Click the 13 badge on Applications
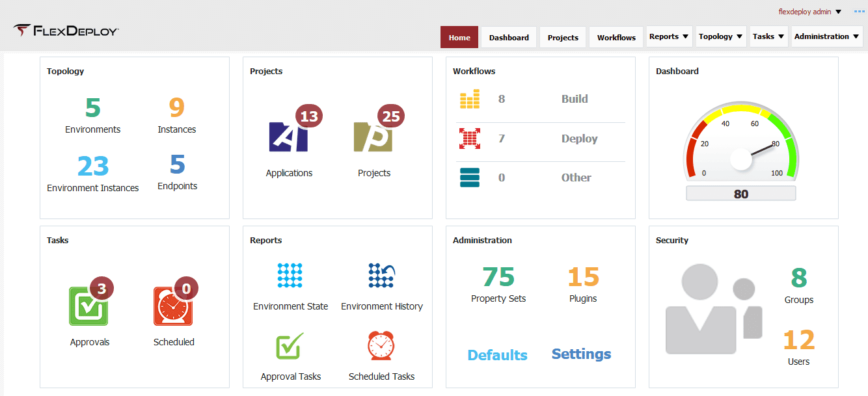Screen dimensions: 868x396 point(309,116)
